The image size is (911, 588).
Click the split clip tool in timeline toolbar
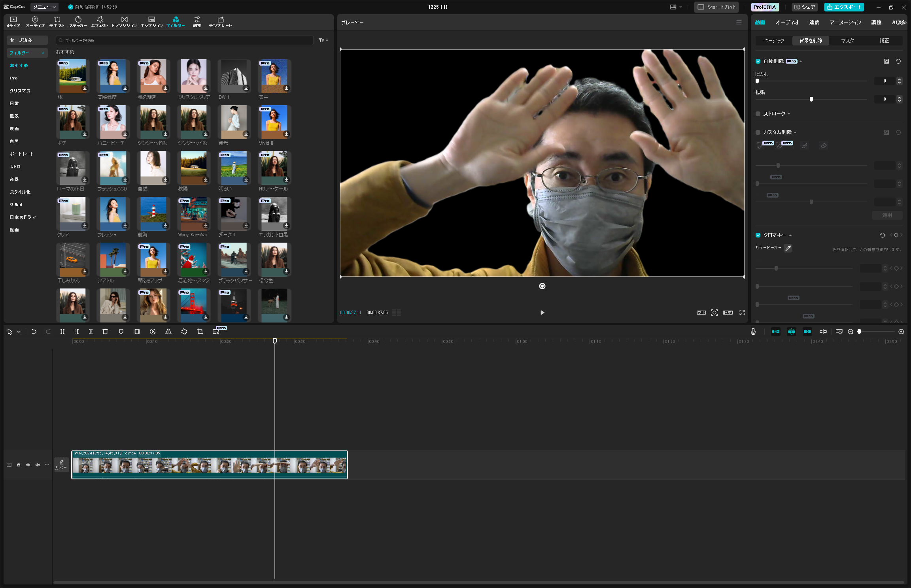62,332
